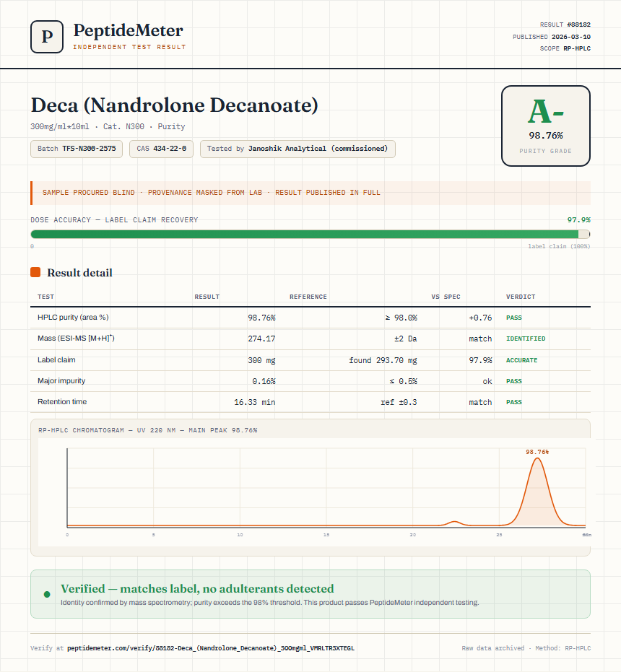Click the PASS verdict for Retention time
The width and height of the screenshot is (621, 672).
[514, 402]
